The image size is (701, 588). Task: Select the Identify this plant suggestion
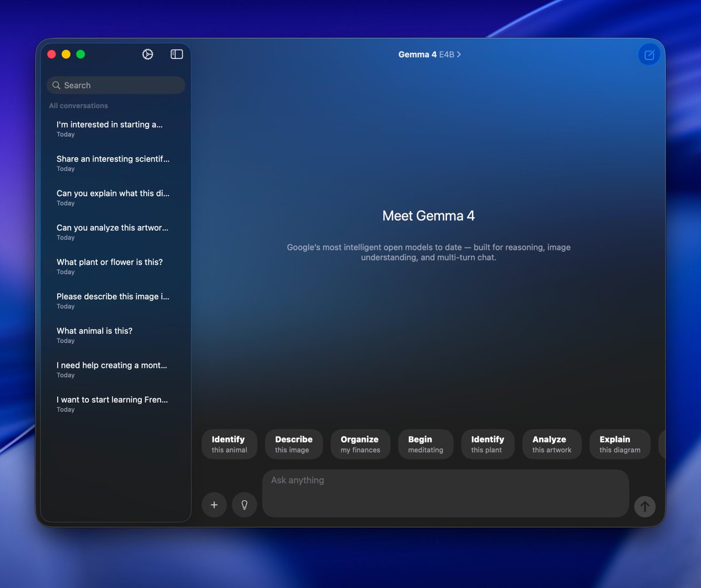(x=488, y=444)
